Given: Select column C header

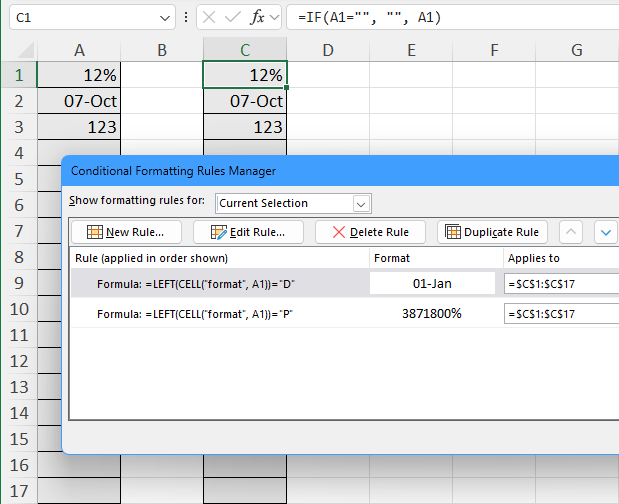Looking at the screenshot, I should (245, 50).
